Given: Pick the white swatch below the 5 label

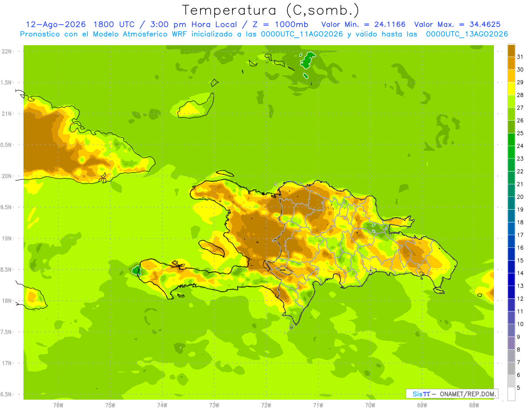Looking at the screenshot, I should click(x=511, y=394).
